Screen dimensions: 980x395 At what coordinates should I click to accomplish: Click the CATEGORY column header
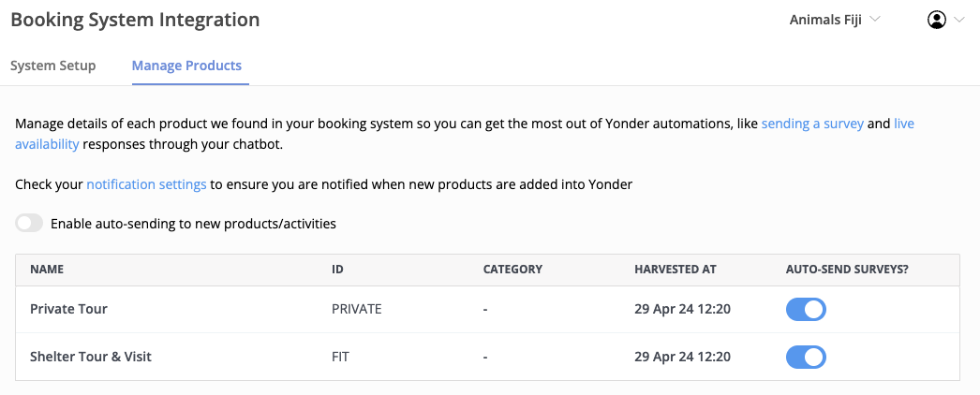pyautogui.click(x=512, y=270)
